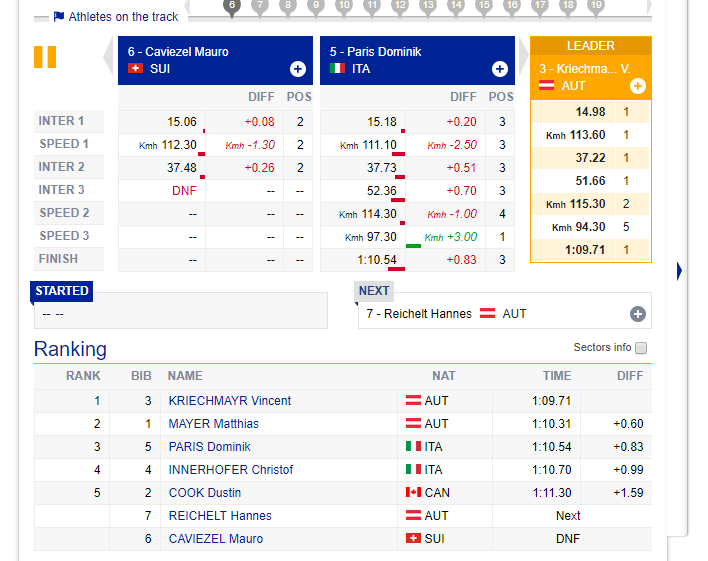Sort ranking by TIME column header
708x561 pixels.
point(557,376)
